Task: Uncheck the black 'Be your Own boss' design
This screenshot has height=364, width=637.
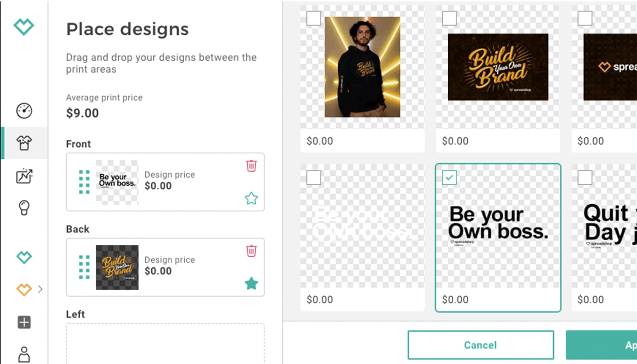Action: click(x=449, y=178)
